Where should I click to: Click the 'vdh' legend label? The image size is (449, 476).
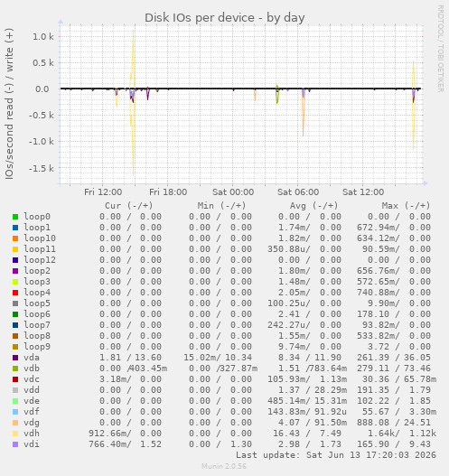pos(32,434)
